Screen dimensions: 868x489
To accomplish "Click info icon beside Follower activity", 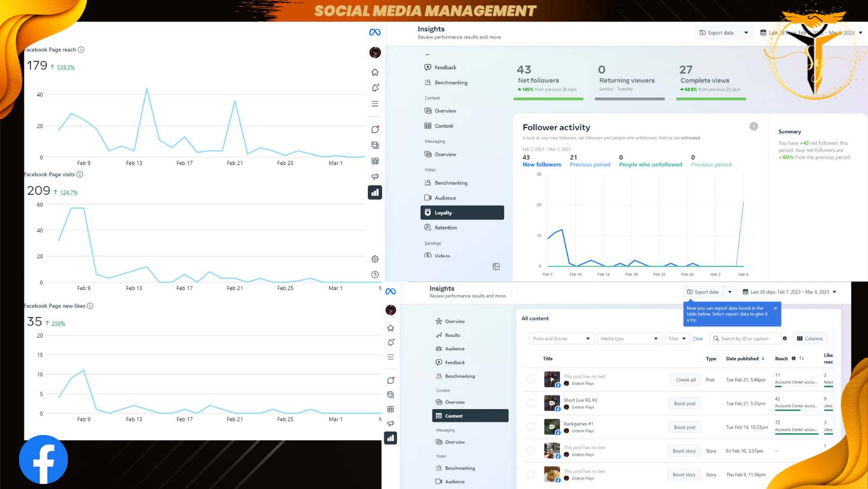I will coord(754,126).
